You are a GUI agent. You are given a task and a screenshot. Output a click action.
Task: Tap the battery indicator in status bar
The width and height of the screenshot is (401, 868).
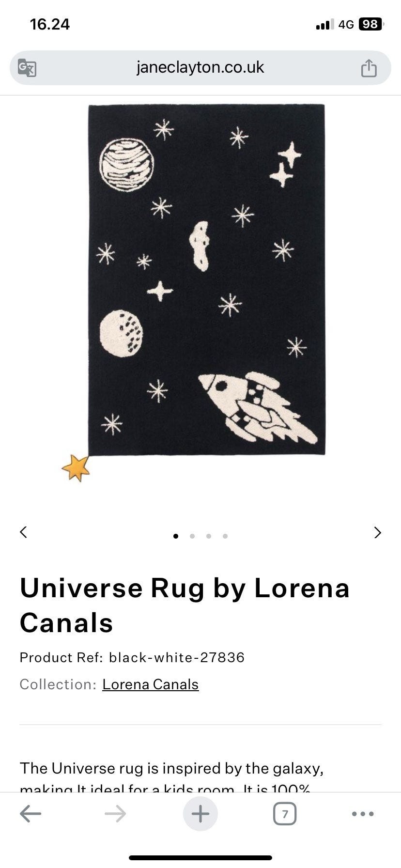click(x=371, y=24)
